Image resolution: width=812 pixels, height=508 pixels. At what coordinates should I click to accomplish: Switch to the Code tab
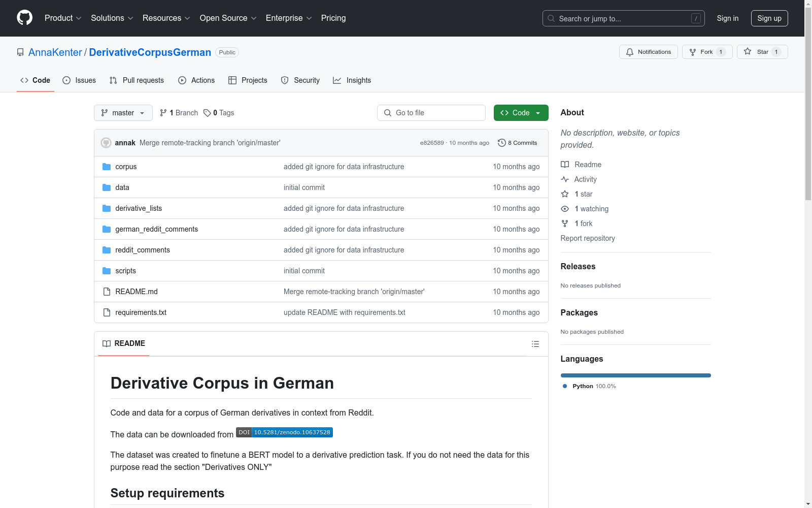click(x=36, y=80)
